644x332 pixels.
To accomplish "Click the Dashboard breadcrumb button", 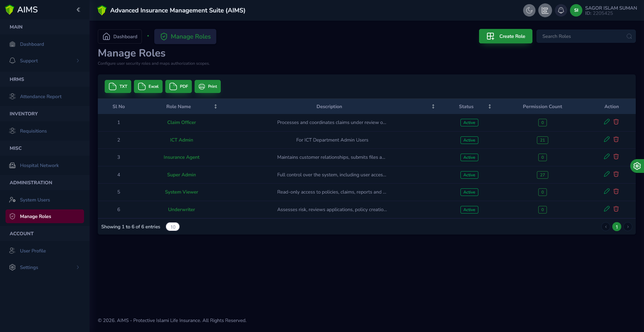I will coord(120,37).
